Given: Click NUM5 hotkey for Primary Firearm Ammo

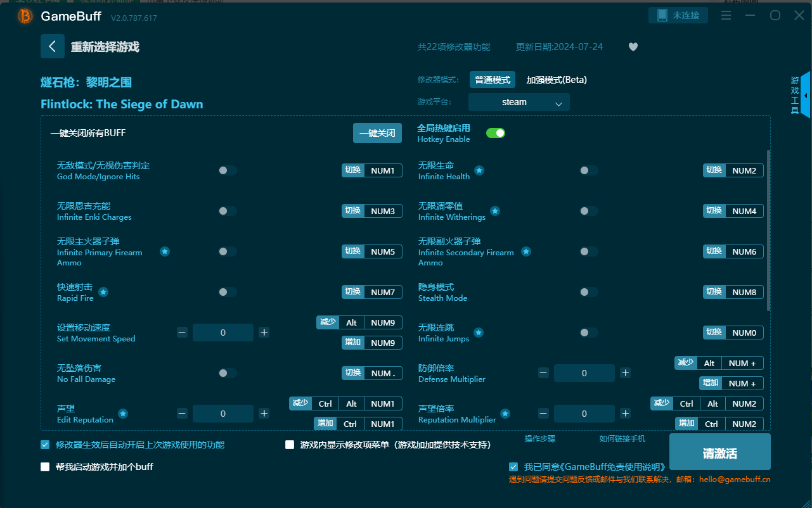Looking at the screenshot, I should pos(383,251).
